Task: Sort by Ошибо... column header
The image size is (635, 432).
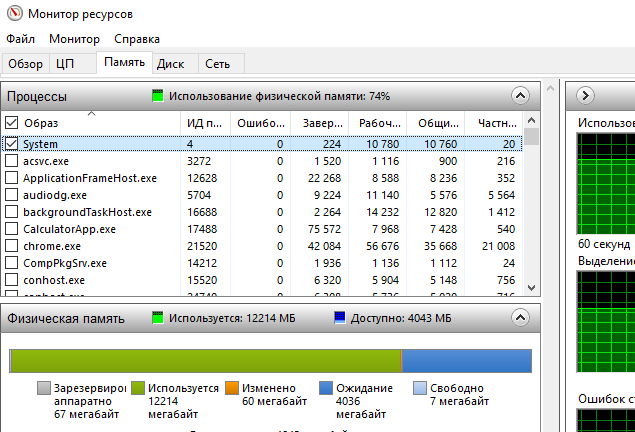Action: tap(260, 123)
